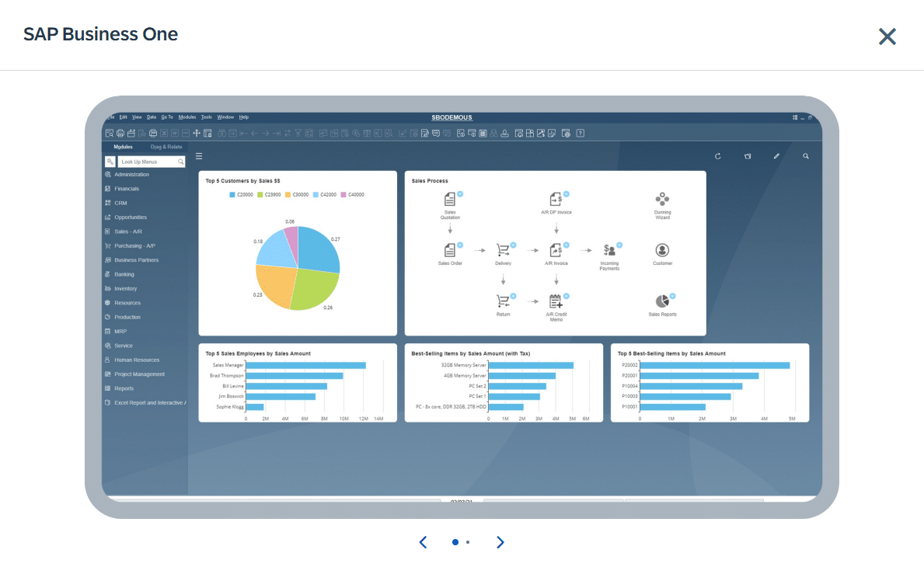Go to the next carousel image
The height and width of the screenshot is (588, 924).
[500, 542]
